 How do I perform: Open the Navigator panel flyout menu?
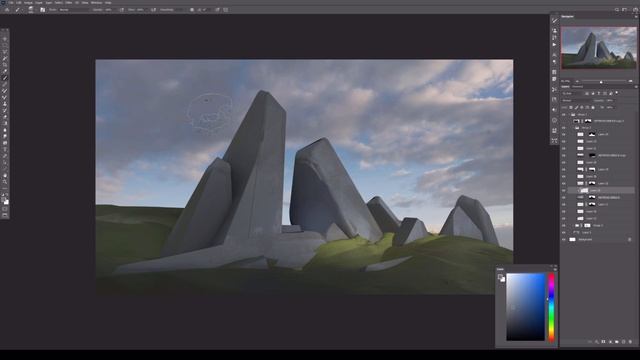636,16
